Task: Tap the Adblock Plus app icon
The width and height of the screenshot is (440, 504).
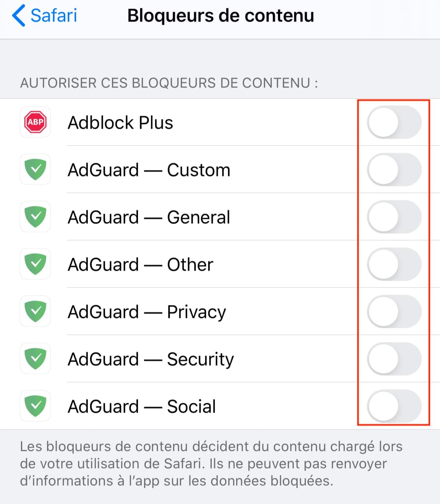Action: coord(35,122)
